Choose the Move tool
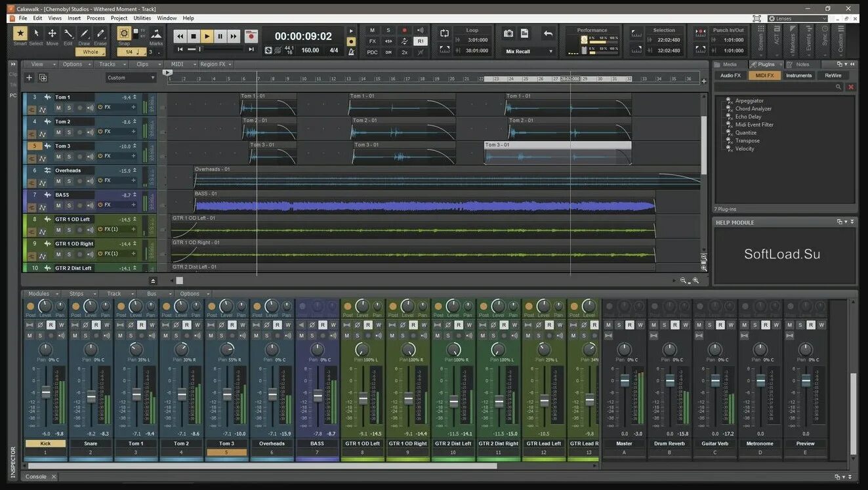This screenshot has width=868, height=490. click(52, 33)
